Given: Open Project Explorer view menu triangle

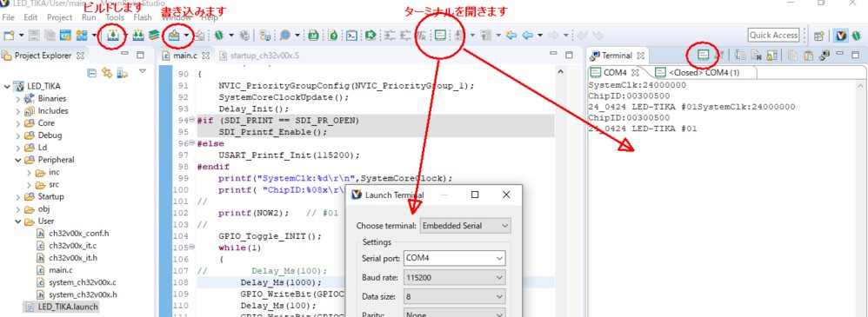Looking at the screenshot, I should coord(143,71).
